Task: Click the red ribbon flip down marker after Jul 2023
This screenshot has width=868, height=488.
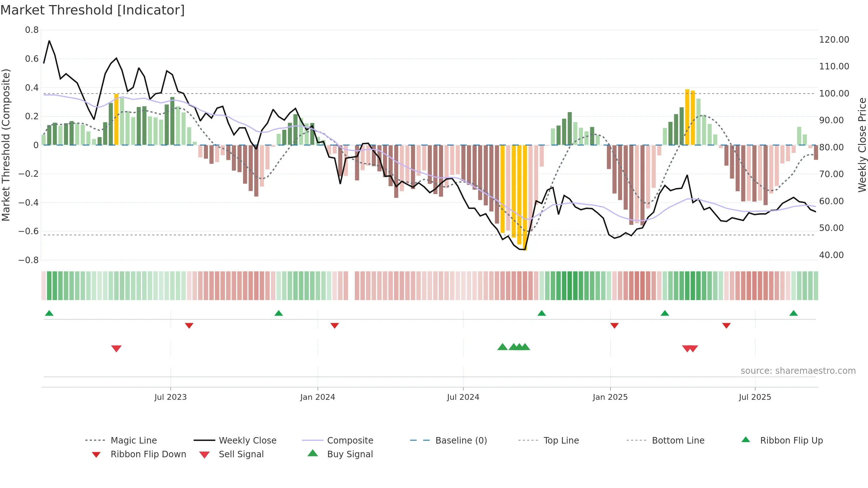Action: click(189, 326)
